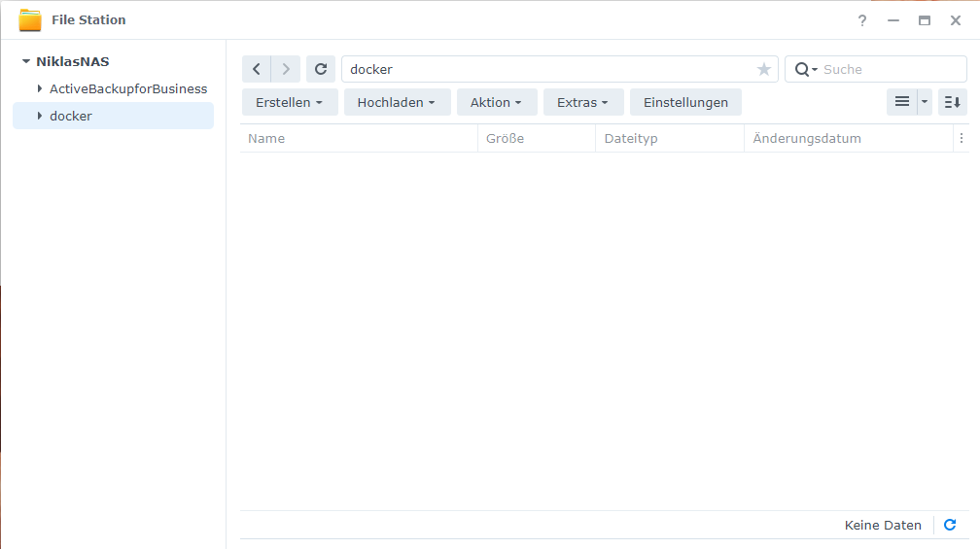
Task: Go forward with the right arrow button
Action: click(x=286, y=69)
